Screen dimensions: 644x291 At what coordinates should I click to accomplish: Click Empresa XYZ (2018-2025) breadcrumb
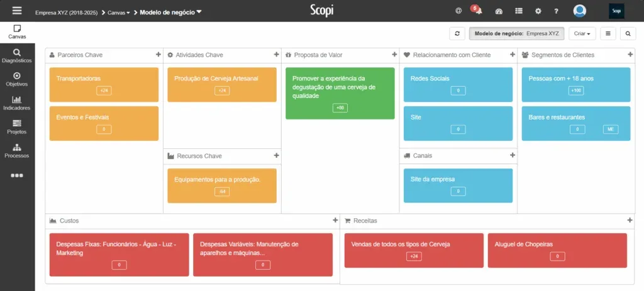pyautogui.click(x=67, y=13)
